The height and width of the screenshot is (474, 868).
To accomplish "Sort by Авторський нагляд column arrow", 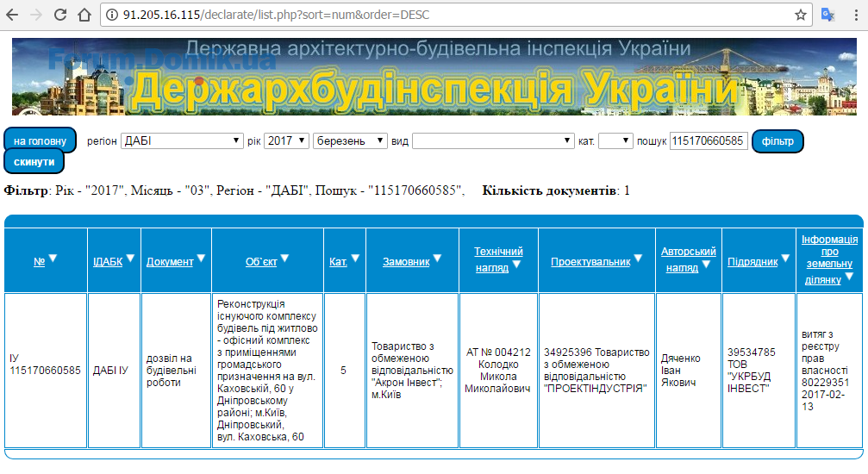I will 706,265.
